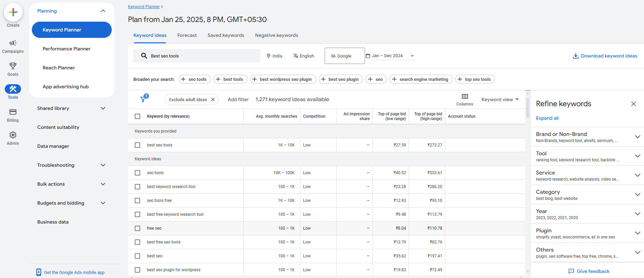The image size is (644, 278).
Task: Click the Give feedback icon
Action: tap(571, 271)
